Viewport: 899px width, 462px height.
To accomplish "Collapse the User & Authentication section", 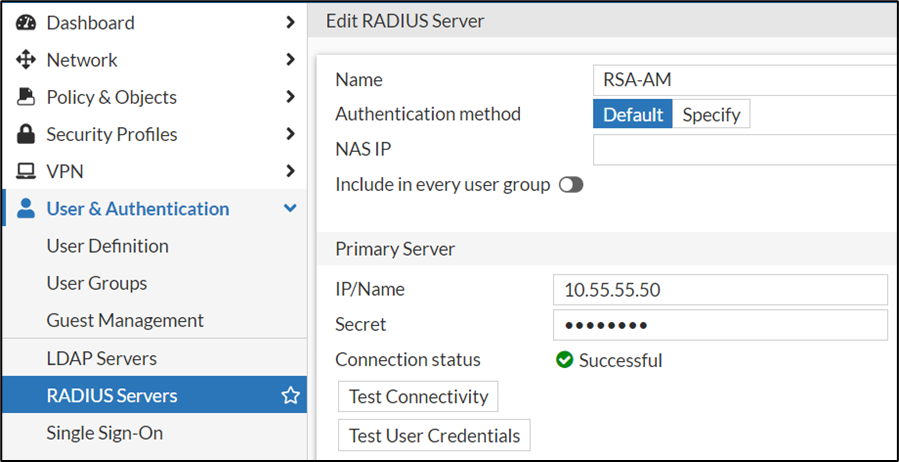I will [290, 209].
